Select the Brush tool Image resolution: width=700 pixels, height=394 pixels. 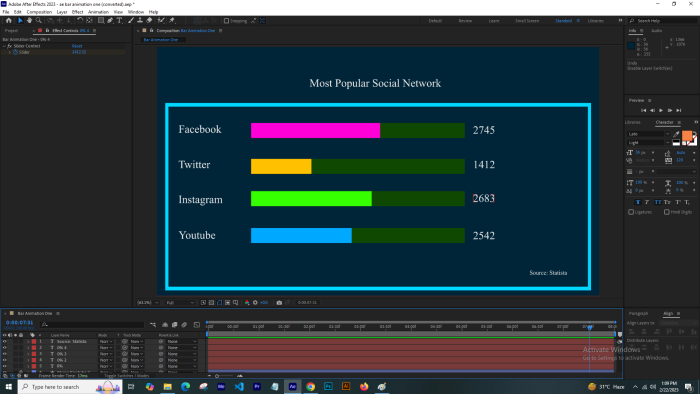pyautogui.click(x=131, y=21)
